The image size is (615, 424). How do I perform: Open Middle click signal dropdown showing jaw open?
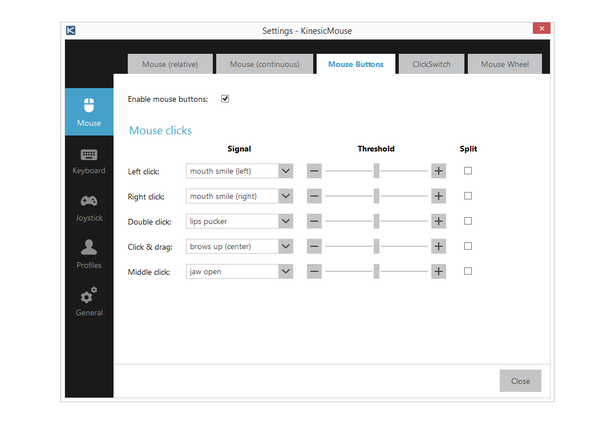(239, 271)
